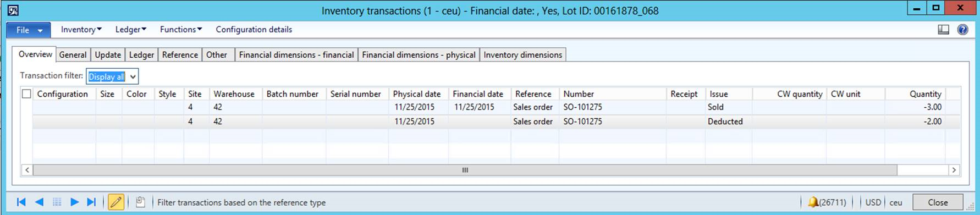The height and width of the screenshot is (215, 980).
Task: Click horizontal scrollbar left arrow
Action: tap(27, 170)
